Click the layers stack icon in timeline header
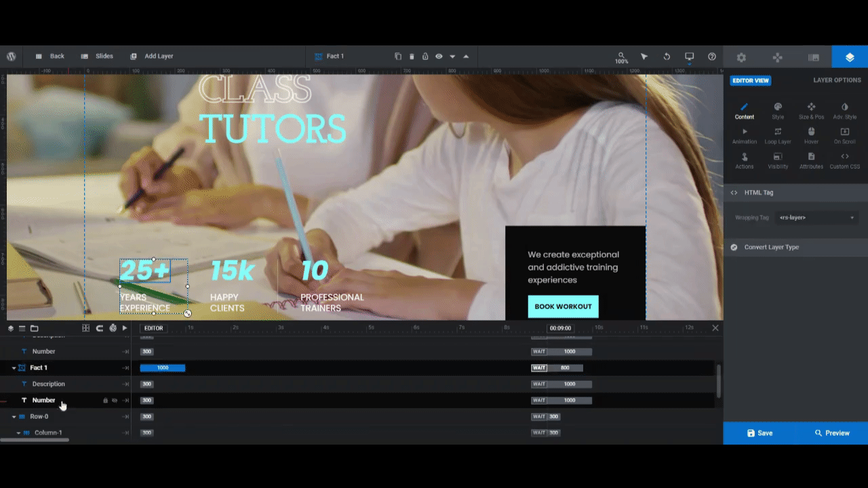This screenshot has width=868, height=488. click(x=11, y=328)
